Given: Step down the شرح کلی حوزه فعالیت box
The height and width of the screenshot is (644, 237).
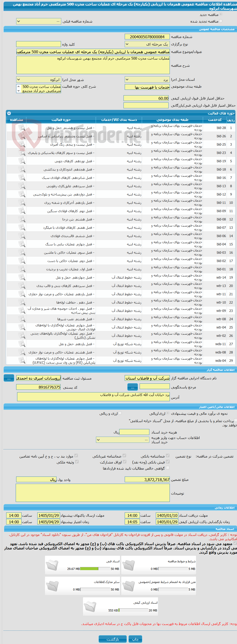Looking at the screenshot, I should pyautogui.click(x=18, y=91).
